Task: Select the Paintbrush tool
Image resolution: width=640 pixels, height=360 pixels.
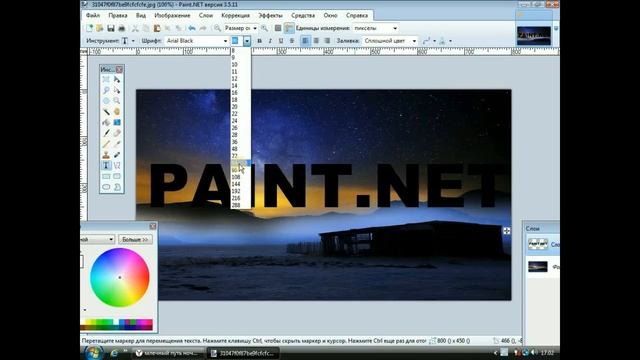Action: point(106,133)
